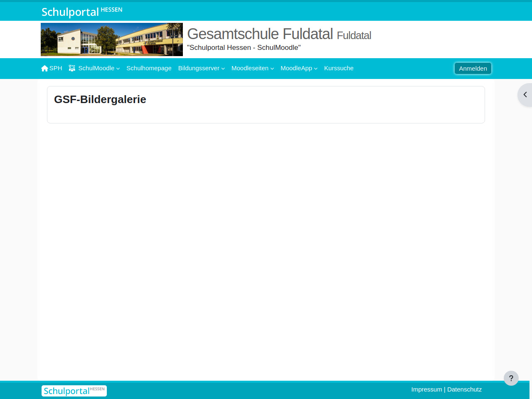532x399 pixels.
Task: Click the Gesamtschule Fuldatal title
Action: (260, 34)
